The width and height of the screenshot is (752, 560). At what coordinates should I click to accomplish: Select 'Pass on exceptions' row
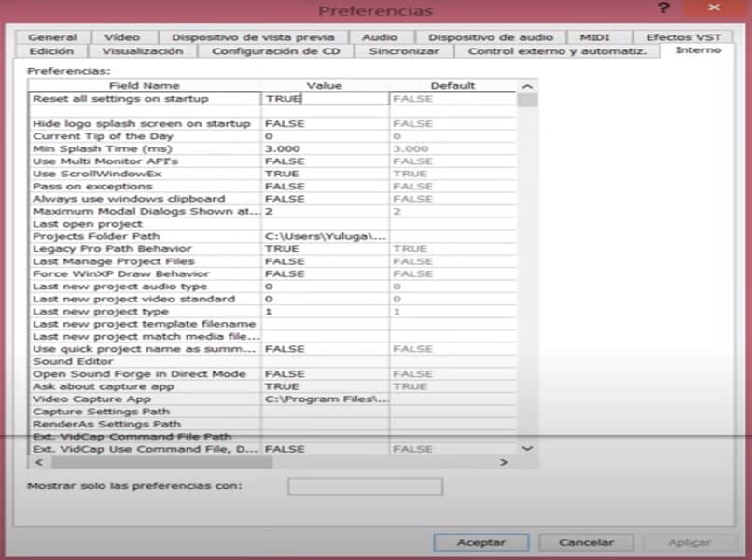(272, 186)
